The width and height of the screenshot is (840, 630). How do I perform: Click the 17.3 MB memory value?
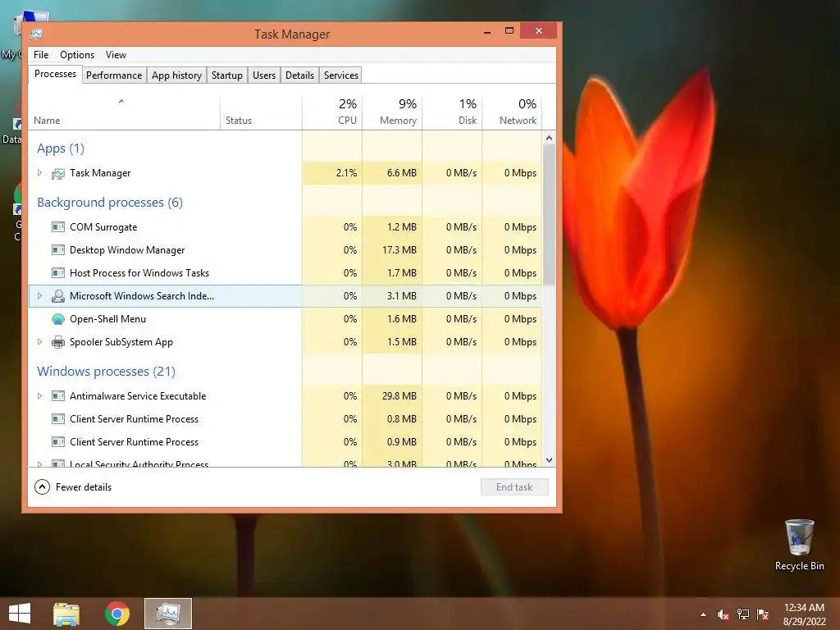(399, 250)
